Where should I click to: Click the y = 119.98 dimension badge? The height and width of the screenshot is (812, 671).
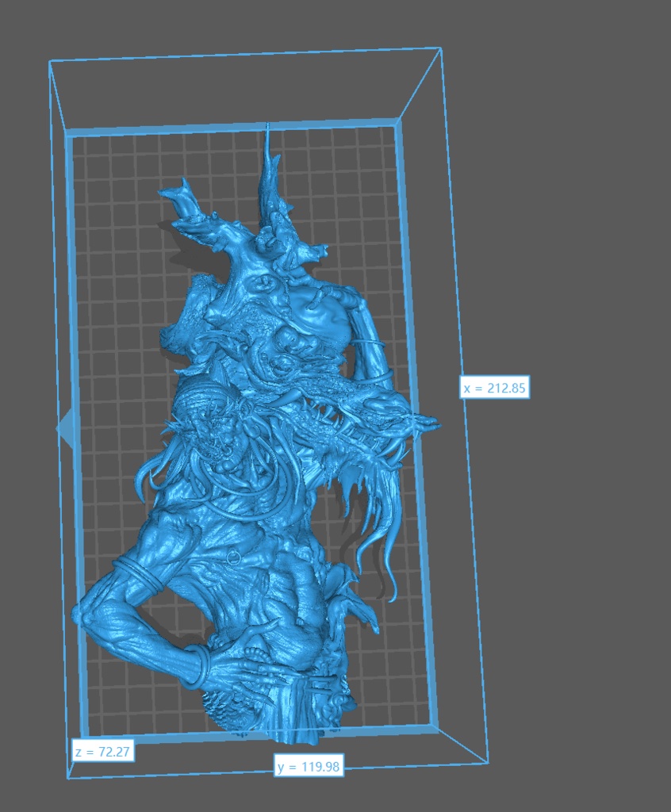310,768
